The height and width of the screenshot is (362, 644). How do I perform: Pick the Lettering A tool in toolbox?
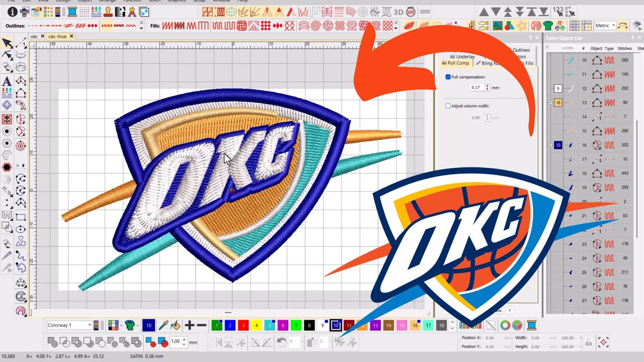(x=7, y=81)
